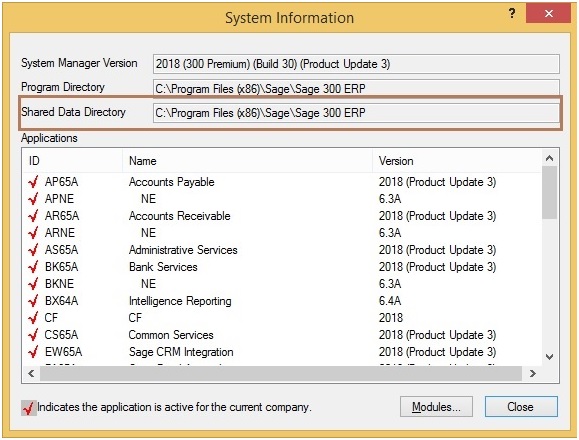Click the red checkmark next to CF ID
Screen dimensions: 579x440
[33, 317]
